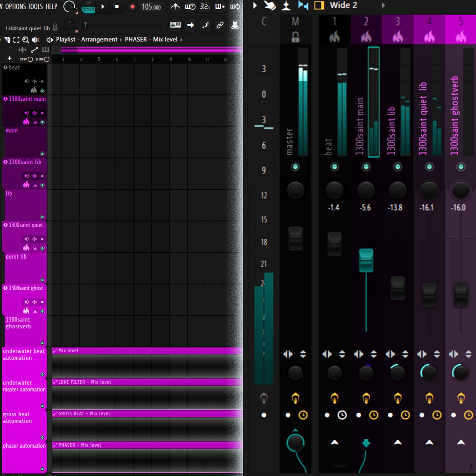
Task: Click the master track volume fader
Action: tap(295, 238)
